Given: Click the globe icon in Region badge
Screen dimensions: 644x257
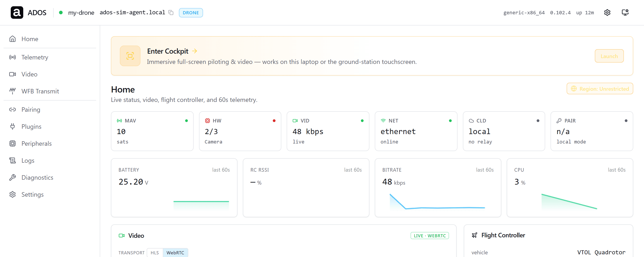Looking at the screenshot, I should 574,89.
